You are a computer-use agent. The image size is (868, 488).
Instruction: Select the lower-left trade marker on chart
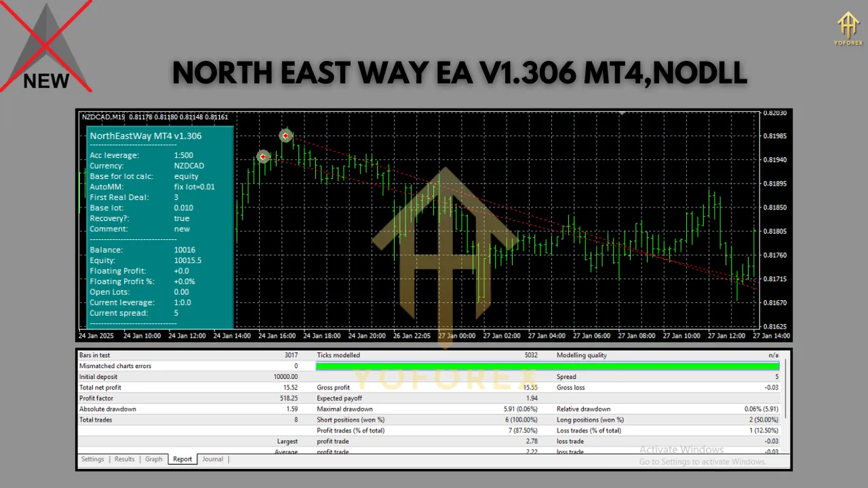tap(263, 157)
